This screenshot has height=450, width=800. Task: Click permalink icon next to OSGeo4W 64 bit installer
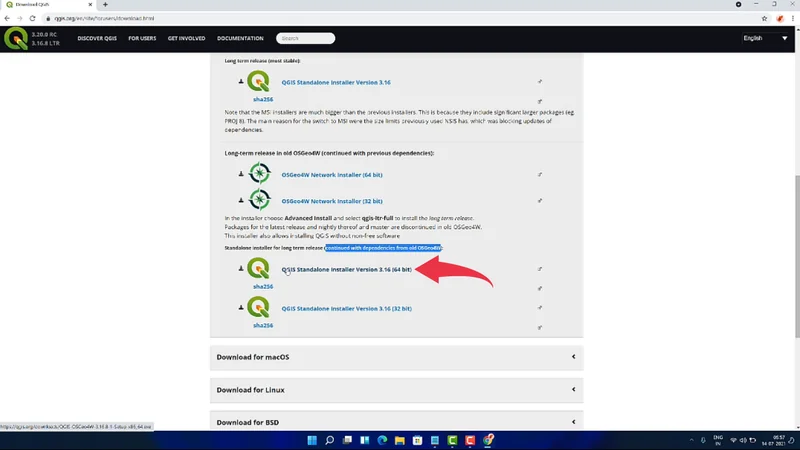coord(539,174)
